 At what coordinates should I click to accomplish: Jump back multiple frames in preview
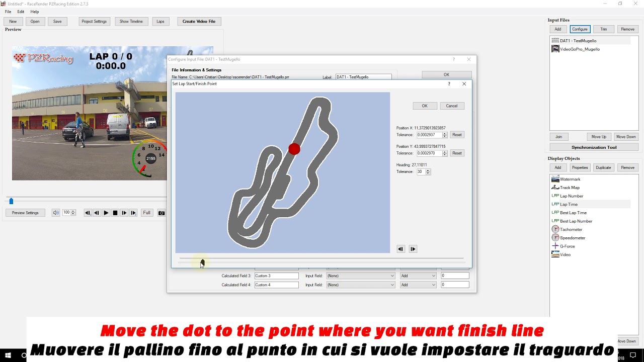pos(88,213)
